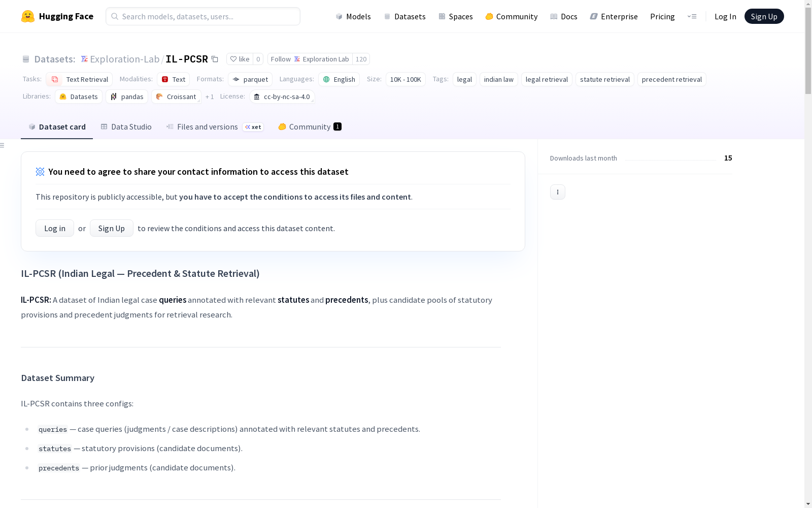
Task: Switch to the Dataset card tab
Action: 57,127
